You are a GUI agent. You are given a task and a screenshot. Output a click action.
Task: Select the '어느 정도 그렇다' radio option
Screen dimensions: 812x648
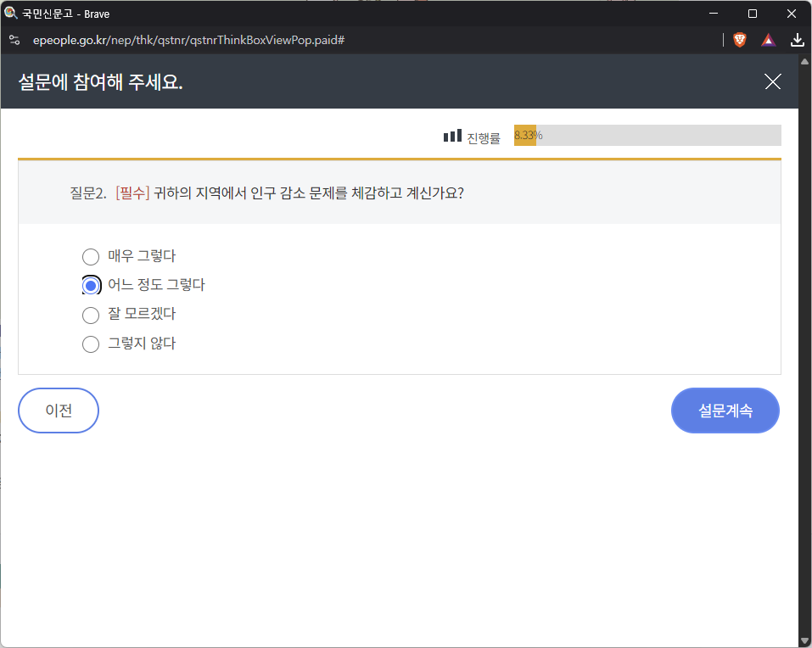click(91, 285)
